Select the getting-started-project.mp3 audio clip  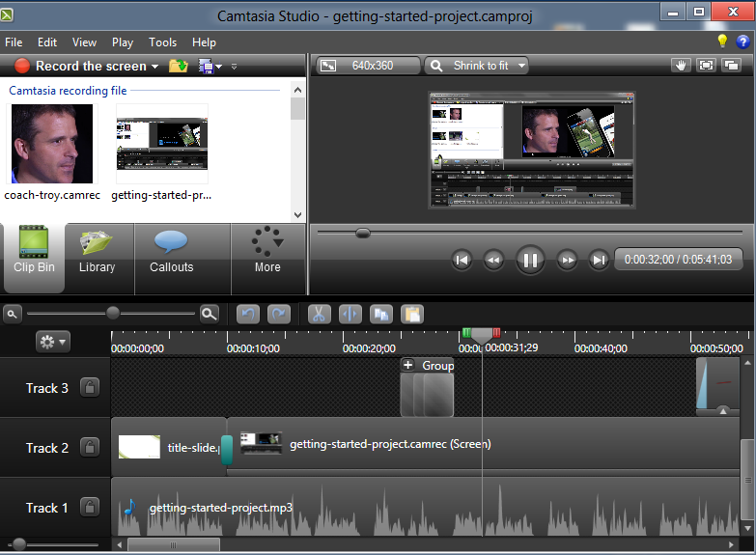(x=426, y=508)
